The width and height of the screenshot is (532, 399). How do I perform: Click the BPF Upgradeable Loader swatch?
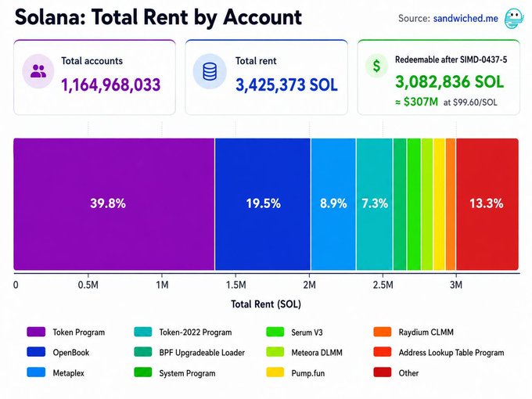click(x=143, y=352)
